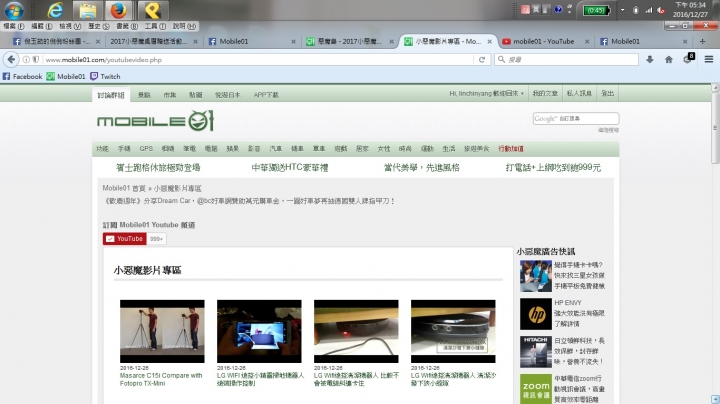Go to the Firefox home page icon
Viewport: 720px width, 404px height.
tap(669, 59)
